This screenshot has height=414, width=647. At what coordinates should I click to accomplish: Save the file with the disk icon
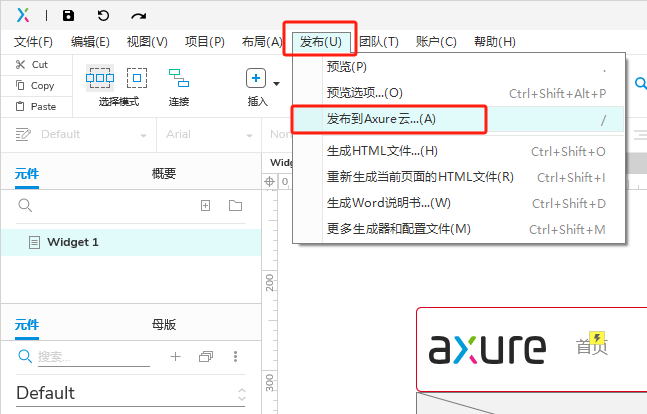coord(68,16)
